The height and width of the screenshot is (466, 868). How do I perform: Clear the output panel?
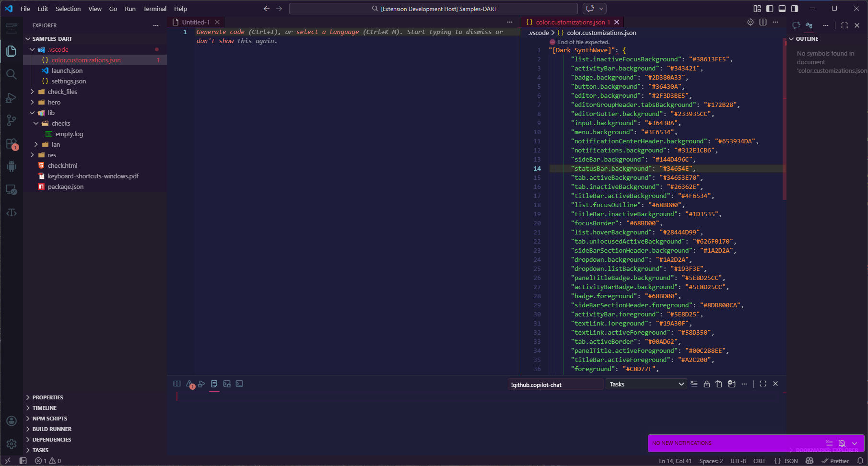[694, 384]
